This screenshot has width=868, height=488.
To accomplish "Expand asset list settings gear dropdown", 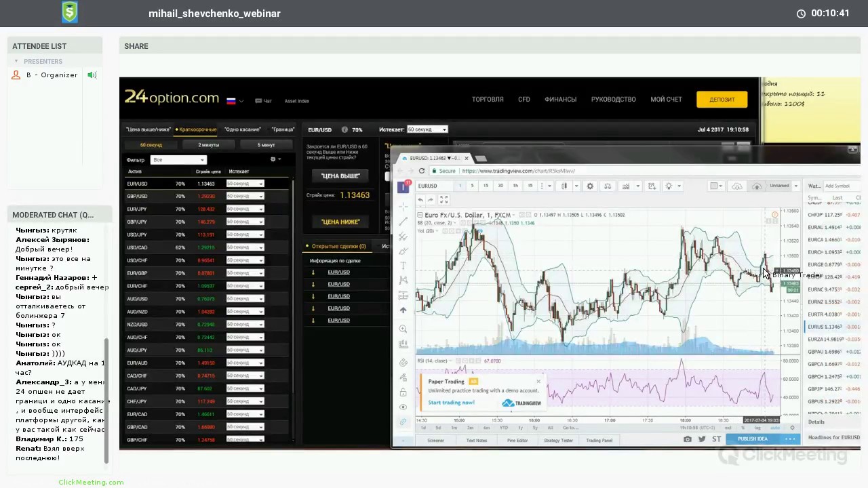I will pos(275,159).
